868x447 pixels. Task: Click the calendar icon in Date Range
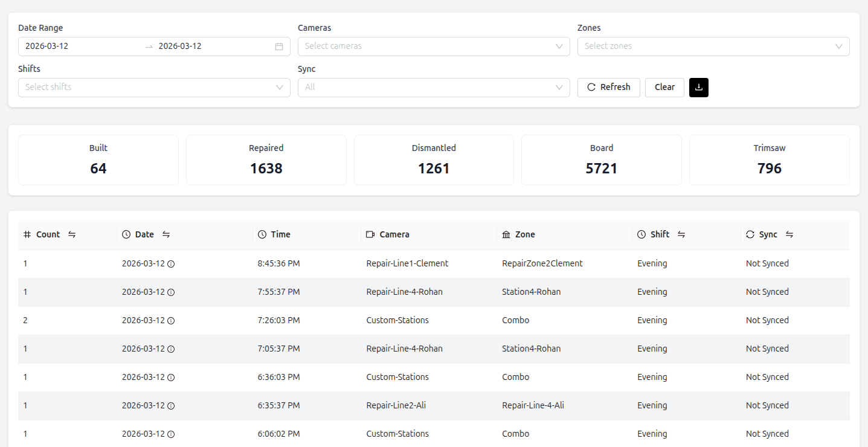click(x=278, y=46)
